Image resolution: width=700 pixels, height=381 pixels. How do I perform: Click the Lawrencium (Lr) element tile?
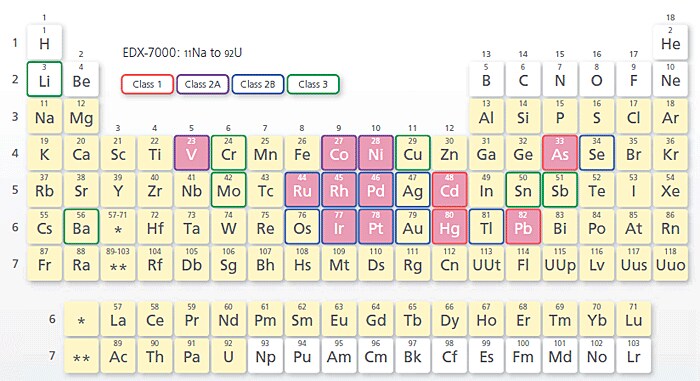[x=633, y=356]
